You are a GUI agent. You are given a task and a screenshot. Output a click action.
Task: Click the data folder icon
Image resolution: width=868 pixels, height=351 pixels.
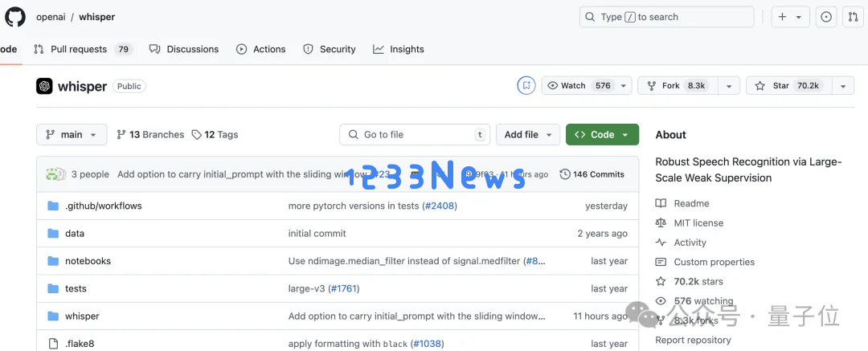click(53, 234)
